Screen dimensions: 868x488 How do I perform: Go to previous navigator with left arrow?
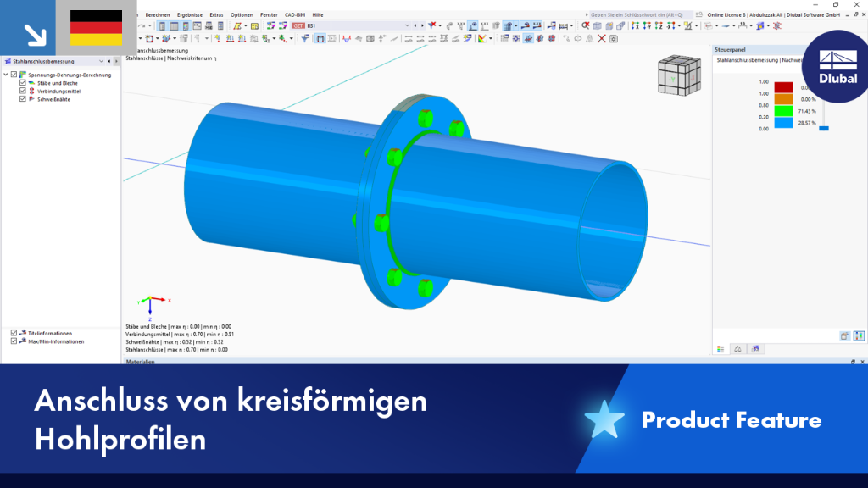pos(109,61)
